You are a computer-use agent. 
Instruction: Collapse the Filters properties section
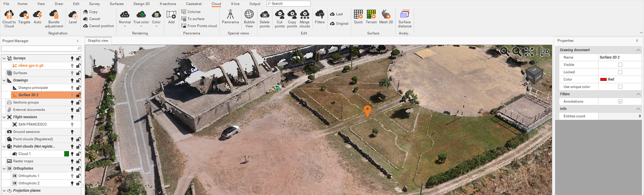638,94
